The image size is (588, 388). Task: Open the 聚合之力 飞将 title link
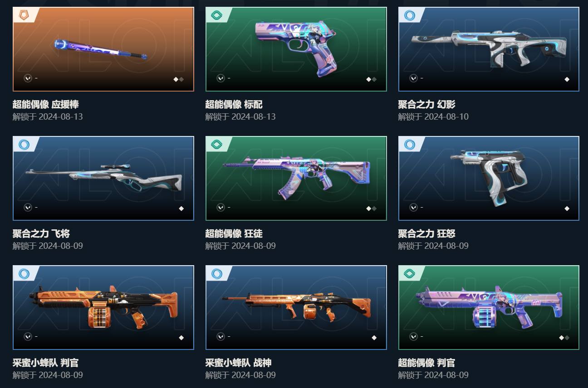(x=41, y=234)
